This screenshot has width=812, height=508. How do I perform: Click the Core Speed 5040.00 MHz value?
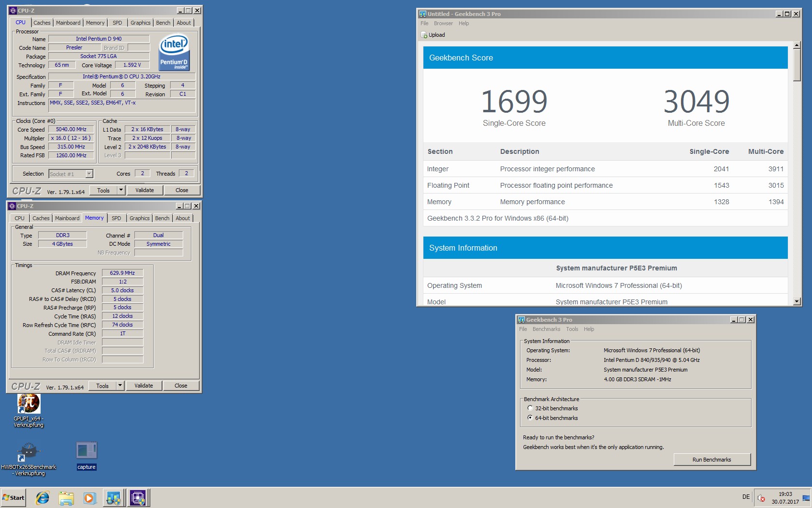point(71,130)
